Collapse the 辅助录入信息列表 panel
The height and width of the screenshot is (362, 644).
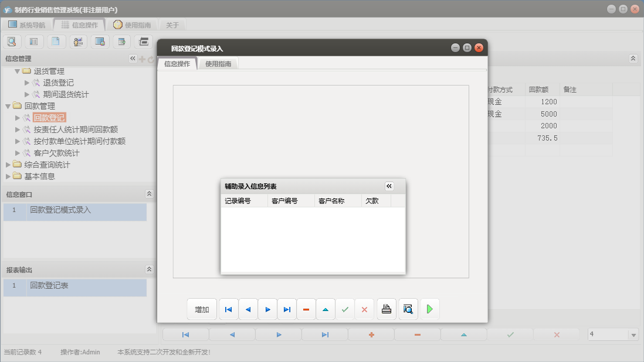coord(389,186)
